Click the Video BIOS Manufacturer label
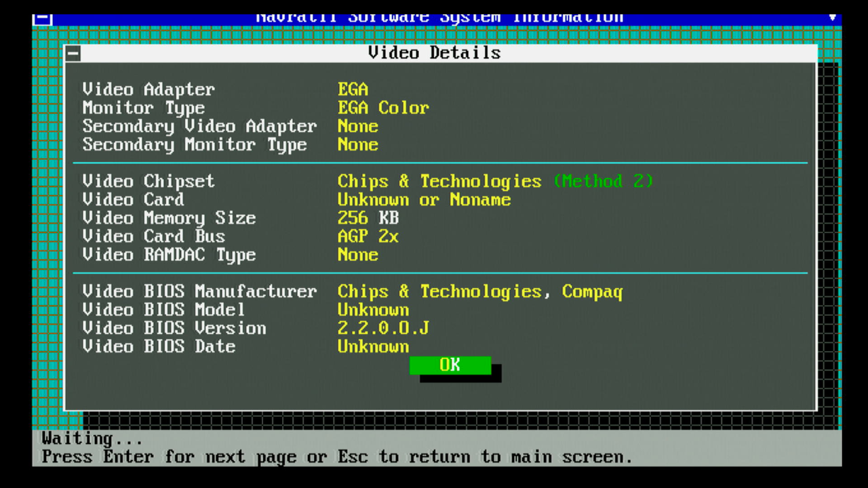This screenshot has height=488, width=868. coord(199,291)
